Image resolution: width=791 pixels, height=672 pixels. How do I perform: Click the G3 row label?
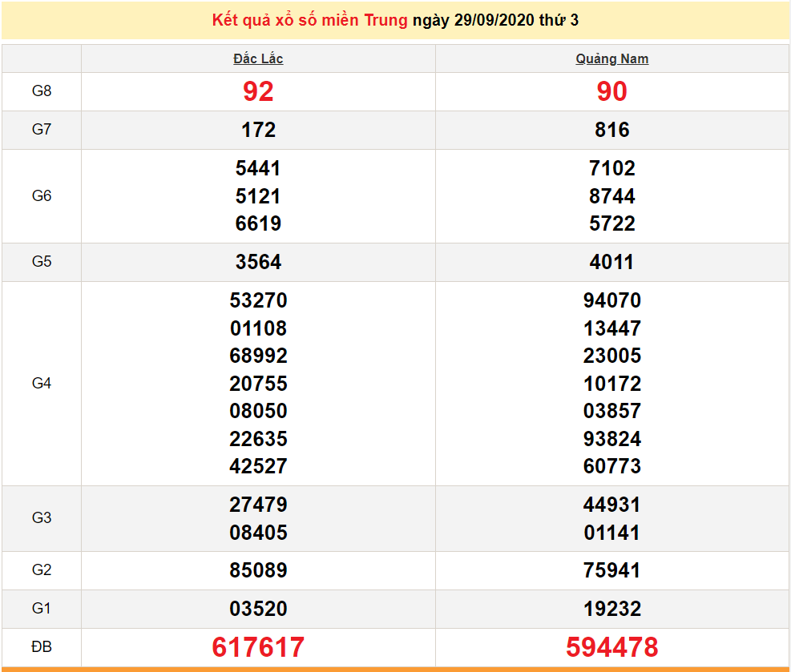tap(42, 517)
